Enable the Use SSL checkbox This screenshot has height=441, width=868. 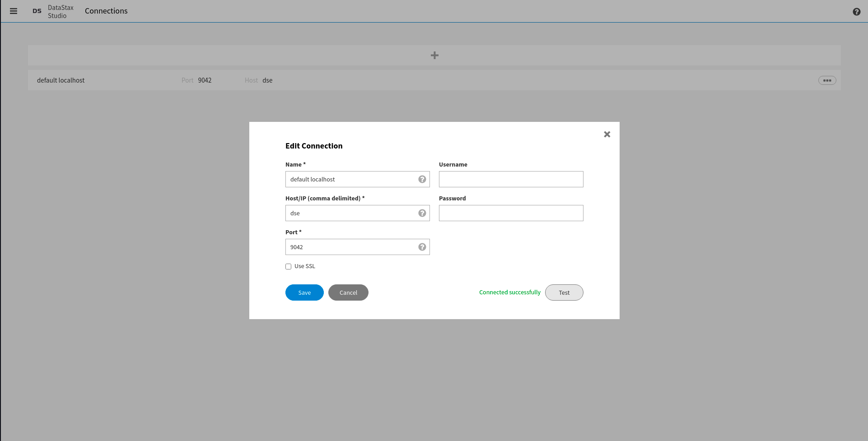point(288,266)
